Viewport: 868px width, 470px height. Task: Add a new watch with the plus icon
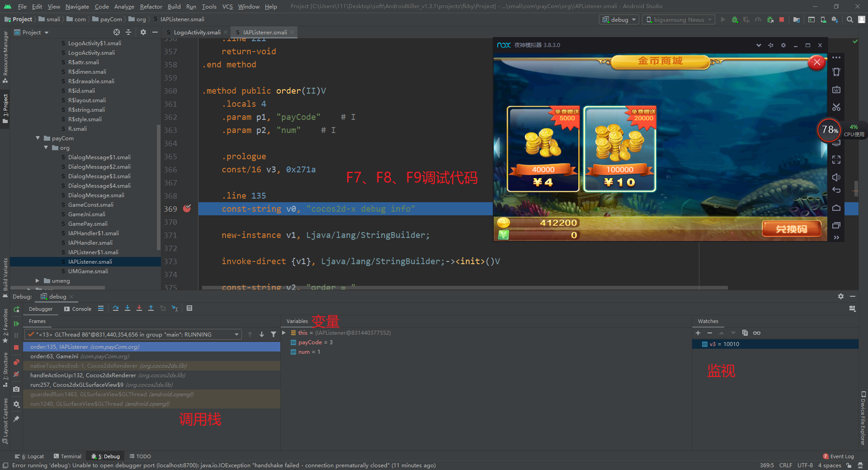point(698,333)
